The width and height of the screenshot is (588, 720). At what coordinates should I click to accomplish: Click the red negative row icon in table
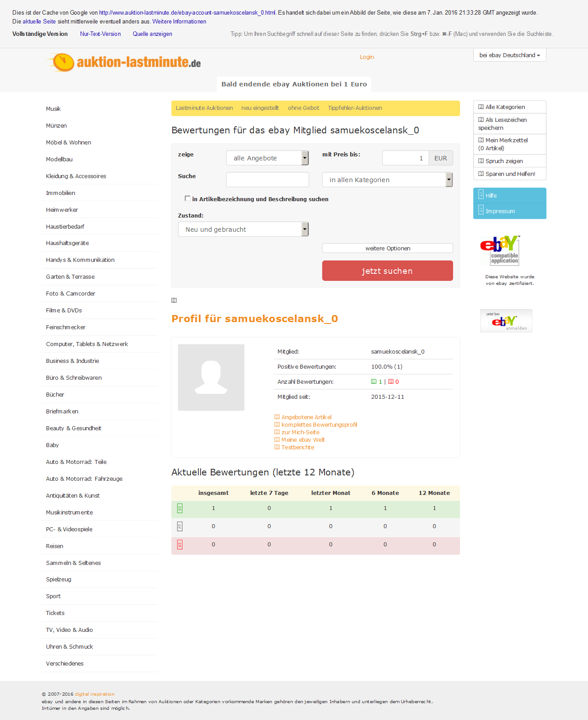180,545
